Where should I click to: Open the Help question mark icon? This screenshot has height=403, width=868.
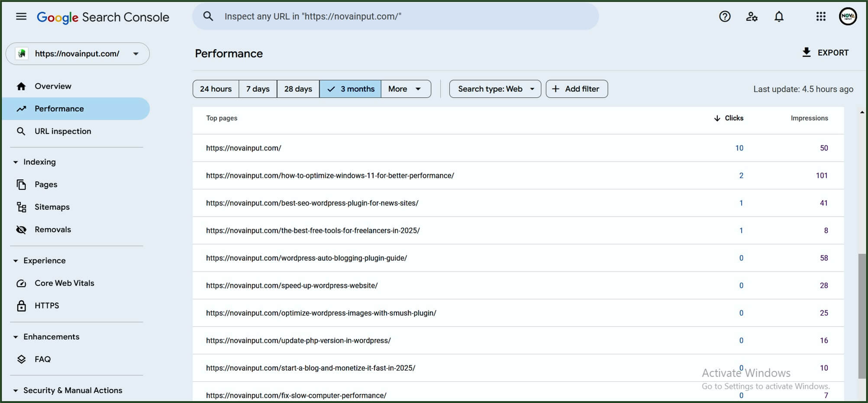point(725,16)
